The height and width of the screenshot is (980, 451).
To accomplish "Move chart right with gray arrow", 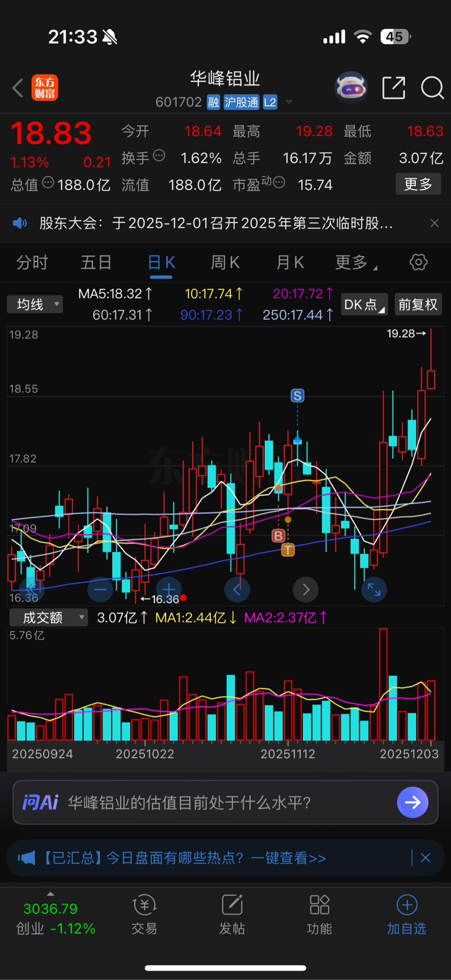I will click(306, 589).
